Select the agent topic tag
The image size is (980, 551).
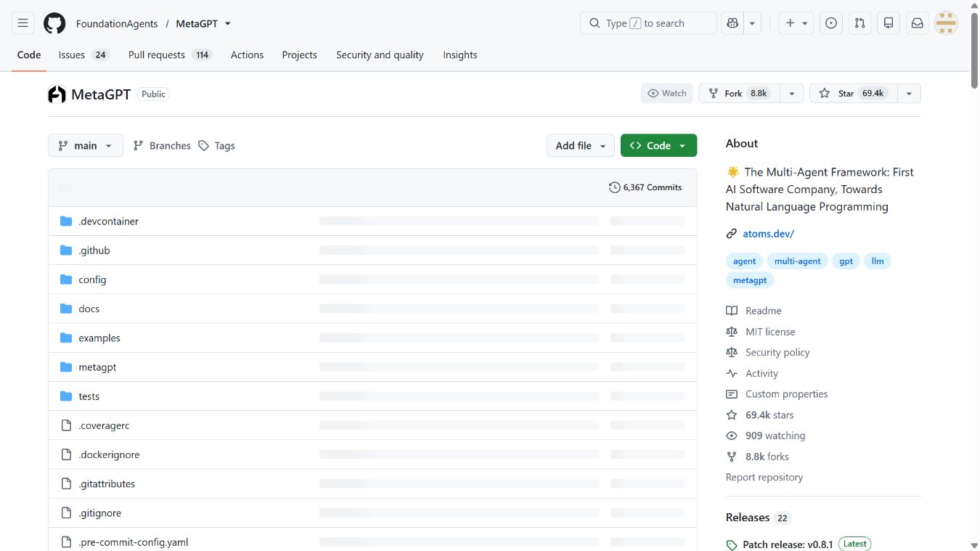coord(744,261)
